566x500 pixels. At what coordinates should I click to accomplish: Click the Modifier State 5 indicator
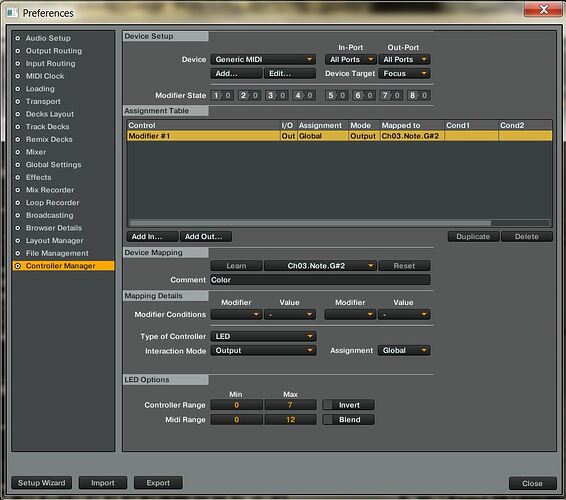[x=336, y=95]
